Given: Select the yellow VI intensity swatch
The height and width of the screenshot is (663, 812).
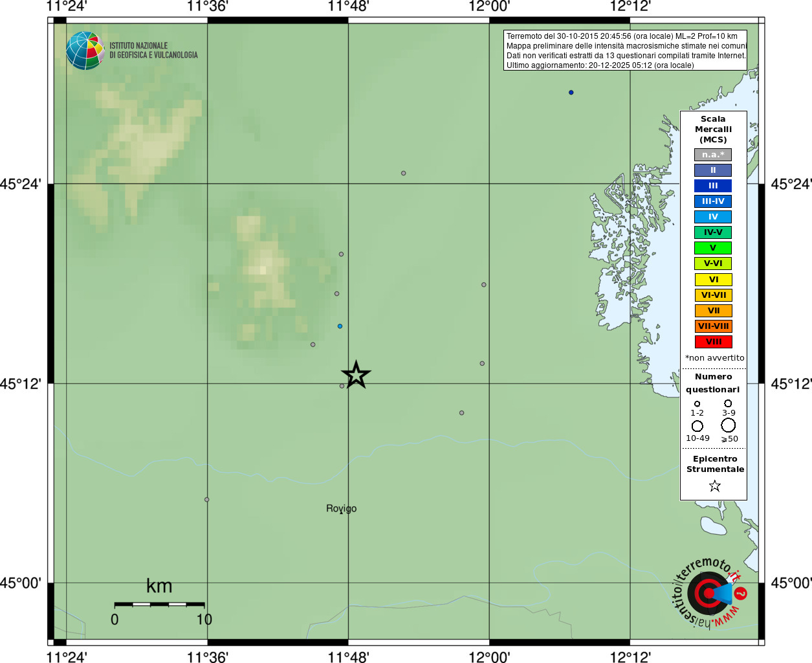Looking at the screenshot, I should (x=713, y=280).
